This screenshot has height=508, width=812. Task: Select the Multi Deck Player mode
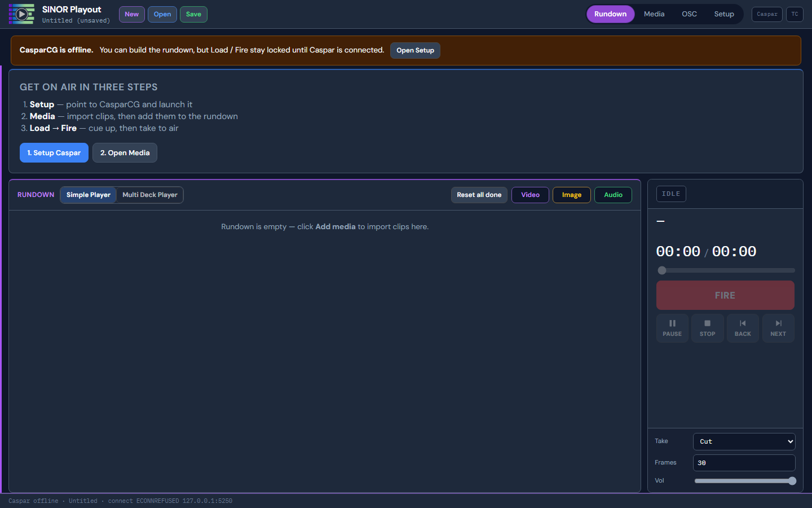click(150, 195)
